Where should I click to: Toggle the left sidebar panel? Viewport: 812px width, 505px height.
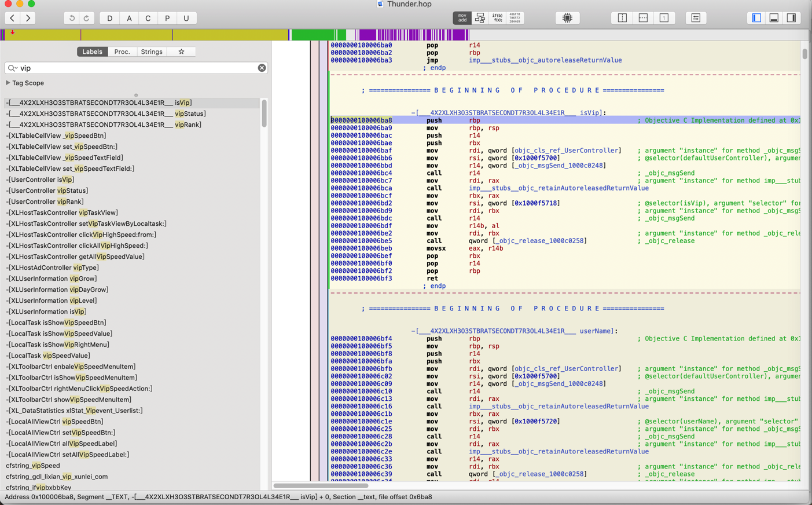pyautogui.click(x=756, y=19)
